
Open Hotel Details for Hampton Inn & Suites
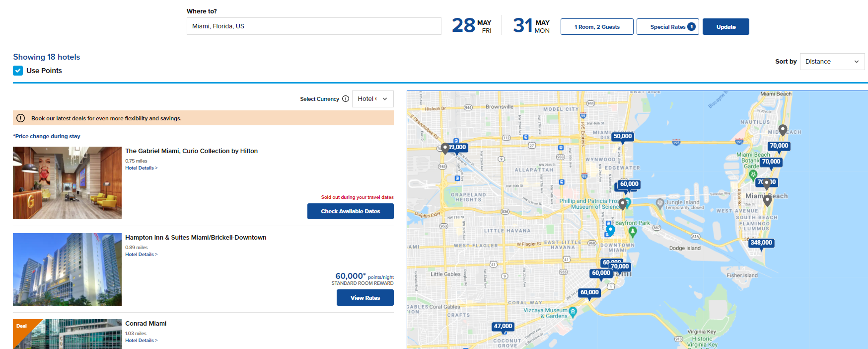142,255
